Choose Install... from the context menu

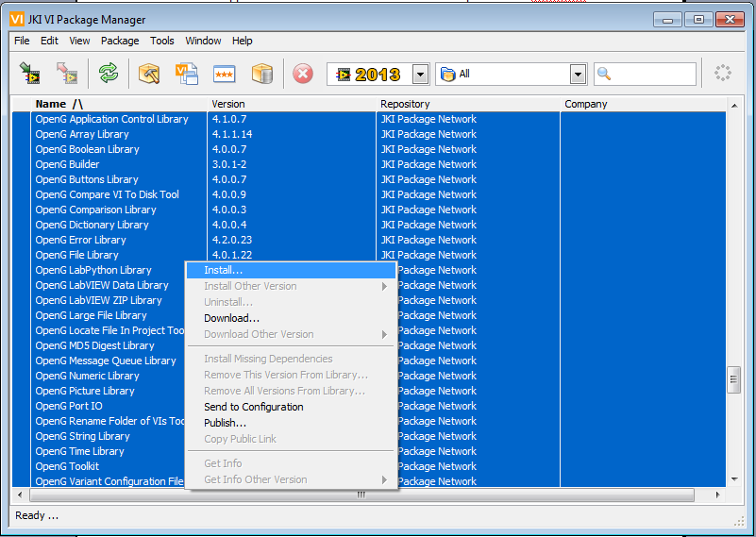(x=224, y=270)
